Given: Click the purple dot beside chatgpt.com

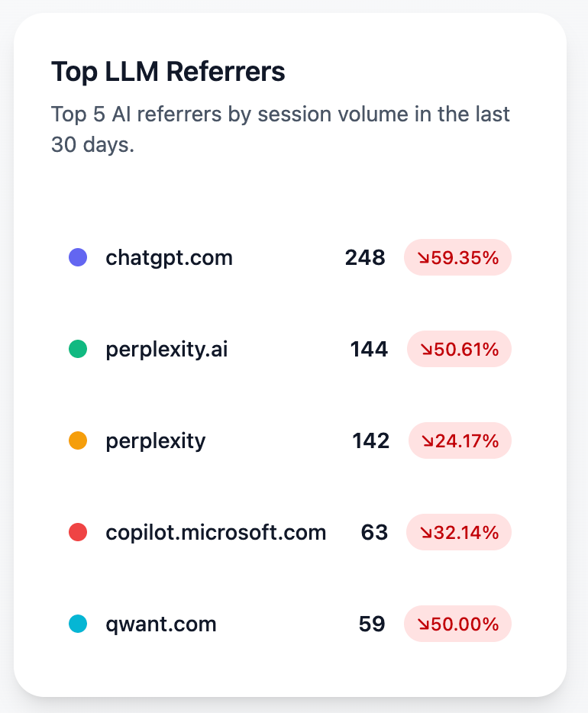Looking at the screenshot, I should coord(77,257).
